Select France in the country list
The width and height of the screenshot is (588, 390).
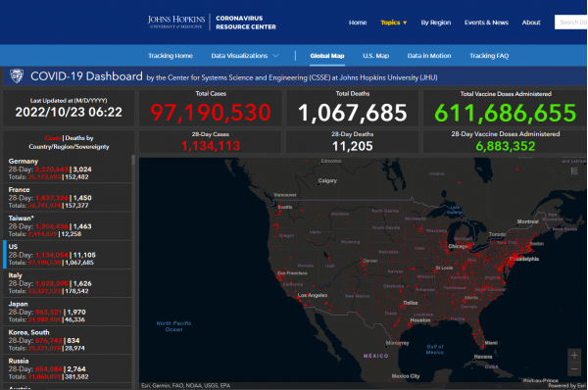67,197
